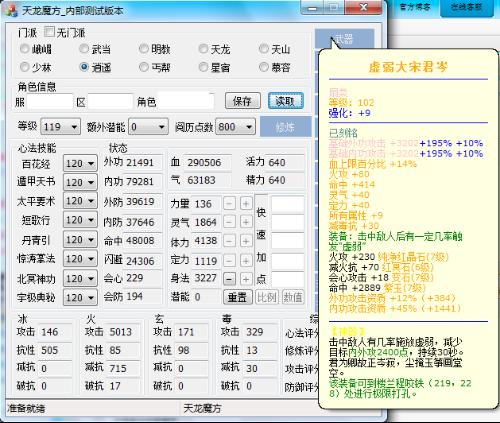
Task: Click the 准备就绪 status bar text
Action: (26, 409)
